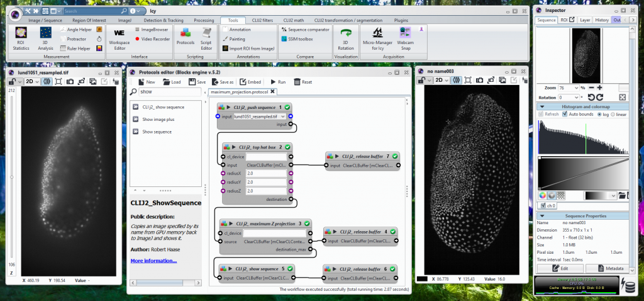644x301 pixels.
Task: Select the linear histogram radio button
Action: [x=614, y=114]
